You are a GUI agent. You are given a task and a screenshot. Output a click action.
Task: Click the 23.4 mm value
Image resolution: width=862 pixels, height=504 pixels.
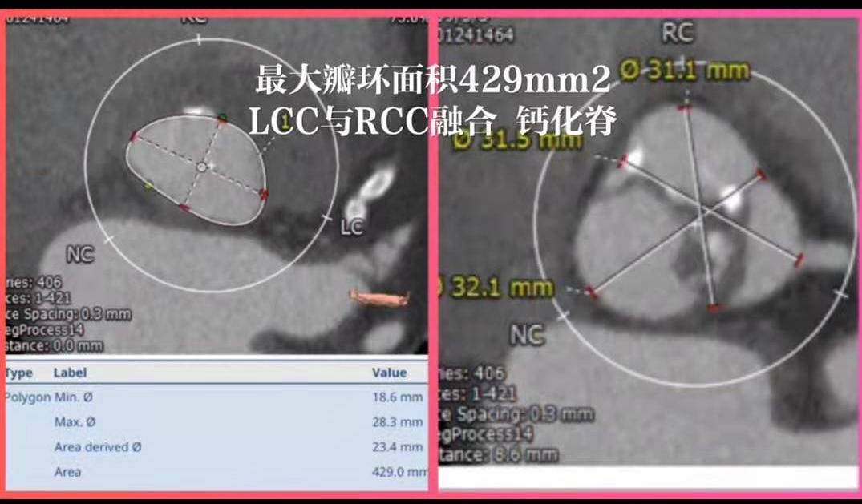pos(398,447)
